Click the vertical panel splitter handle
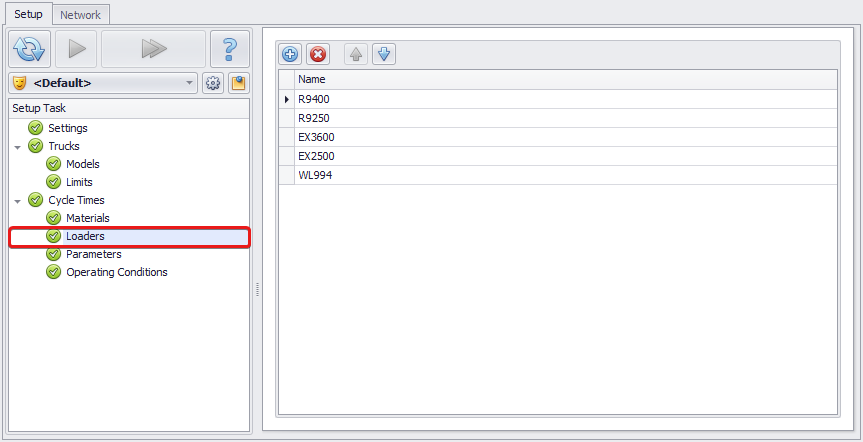This screenshot has height=442, width=863. tap(257, 290)
